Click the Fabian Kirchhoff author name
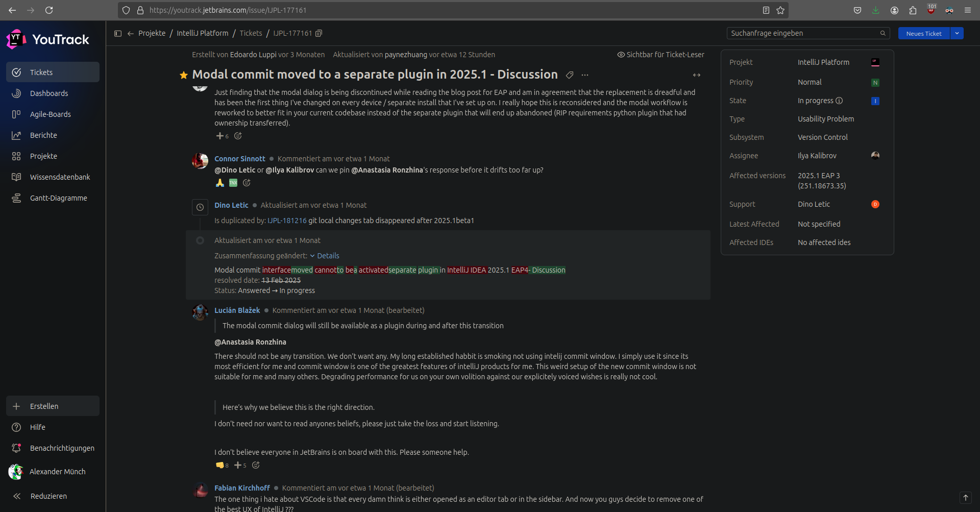Image resolution: width=980 pixels, height=512 pixels. point(242,488)
